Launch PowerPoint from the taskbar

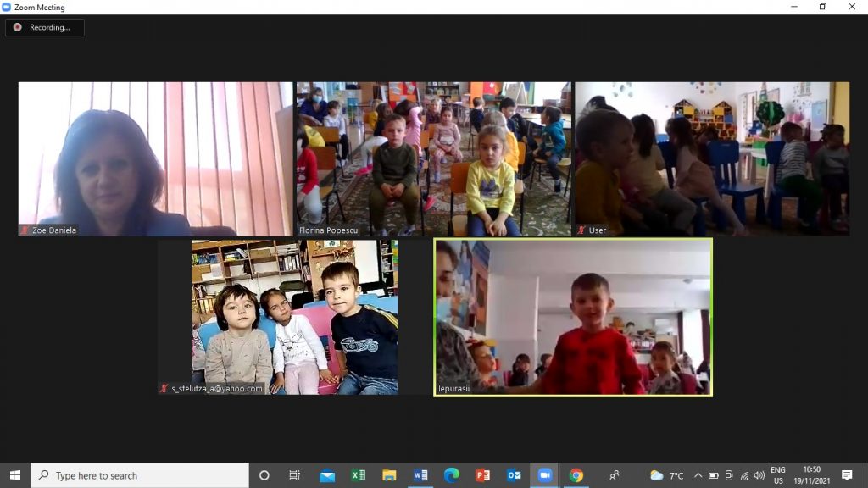483,475
